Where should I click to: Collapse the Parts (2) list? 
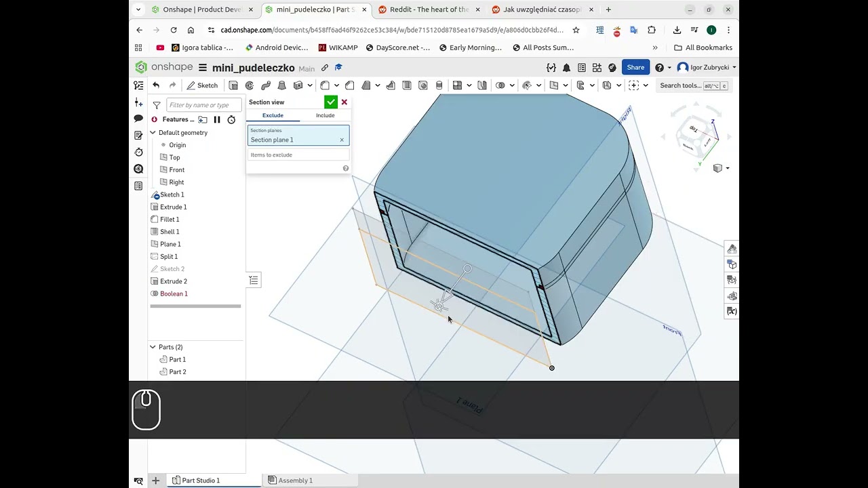153,347
